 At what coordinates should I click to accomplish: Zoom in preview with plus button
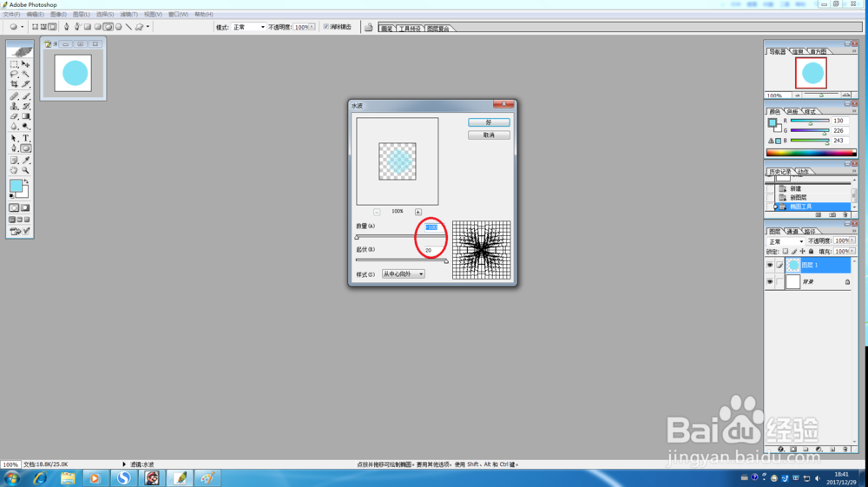[x=418, y=212]
